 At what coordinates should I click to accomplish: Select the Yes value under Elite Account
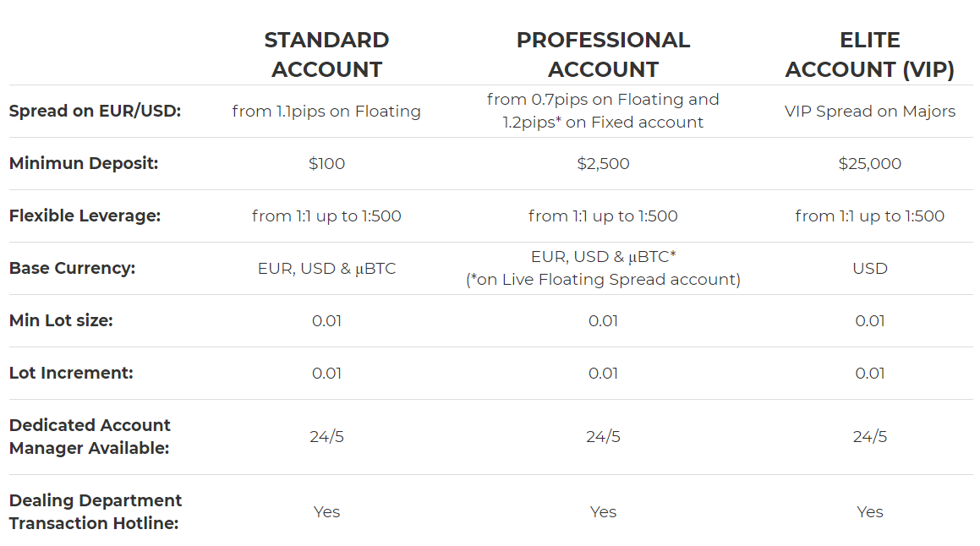point(870,512)
